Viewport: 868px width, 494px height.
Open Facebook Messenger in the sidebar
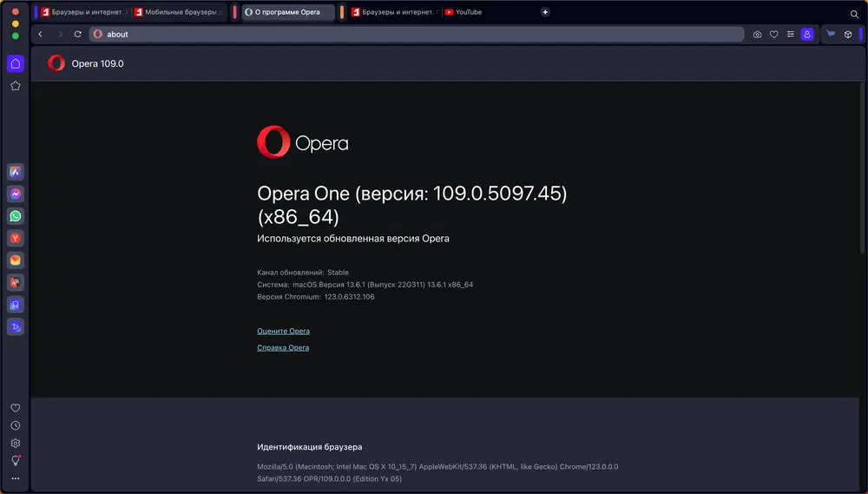click(x=16, y=194)
